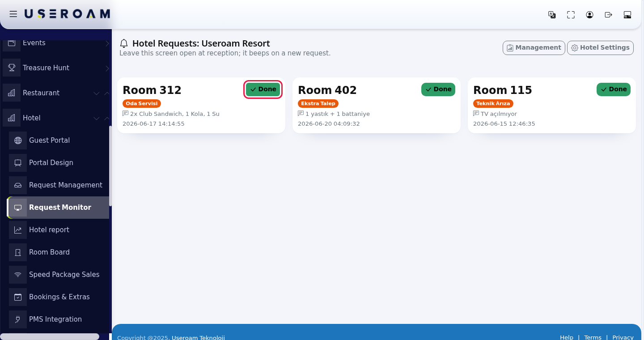Click the PMS Integration plug icon
The image size is (644, 340).
pos(18,319)
